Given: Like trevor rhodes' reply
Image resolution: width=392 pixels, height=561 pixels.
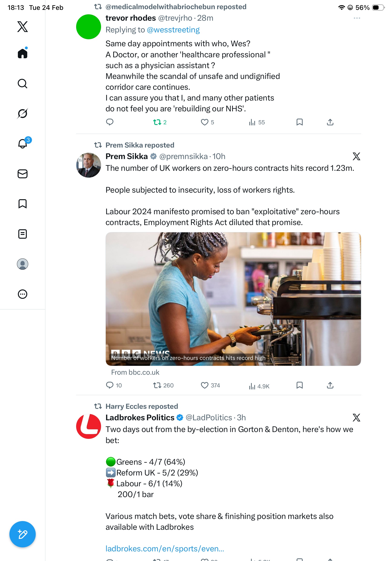Looking at the screenshot, I should tap(204, 122).
